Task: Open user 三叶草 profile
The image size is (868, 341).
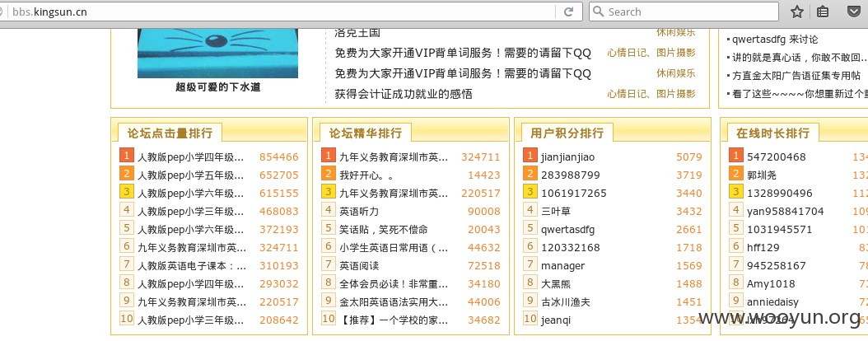Action: pos(556,212)
